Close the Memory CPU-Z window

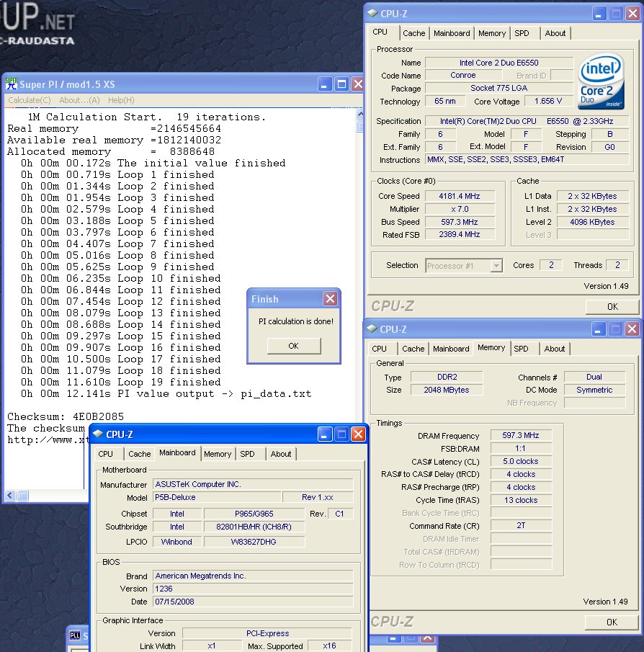pyautogui.click(x=632, y=329)
